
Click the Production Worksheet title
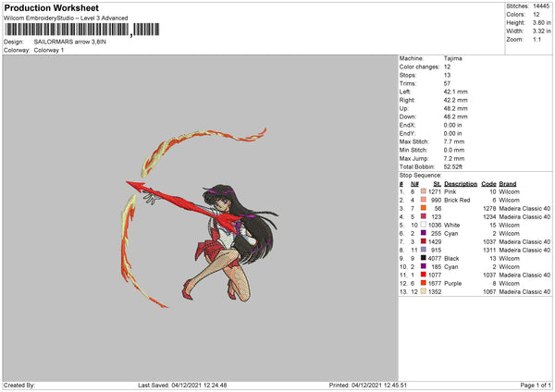pos(51,7)
